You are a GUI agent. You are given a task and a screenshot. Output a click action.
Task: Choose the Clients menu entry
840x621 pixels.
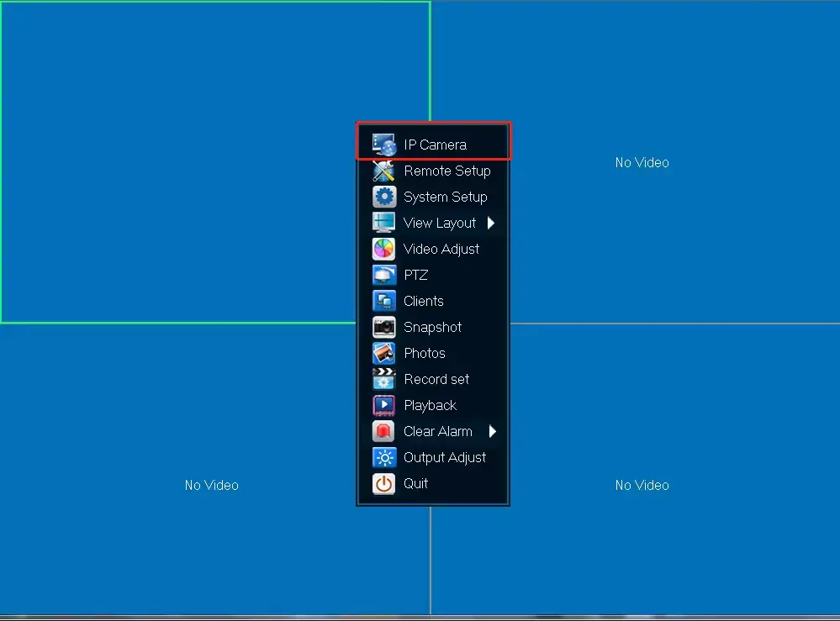click(433, 301)
